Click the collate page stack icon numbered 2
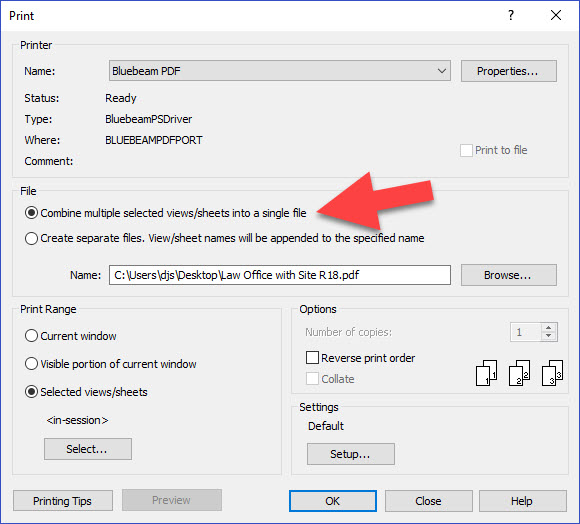Image resolution: width=580 pixels, height=524 pixels. (x=519, y=373)
